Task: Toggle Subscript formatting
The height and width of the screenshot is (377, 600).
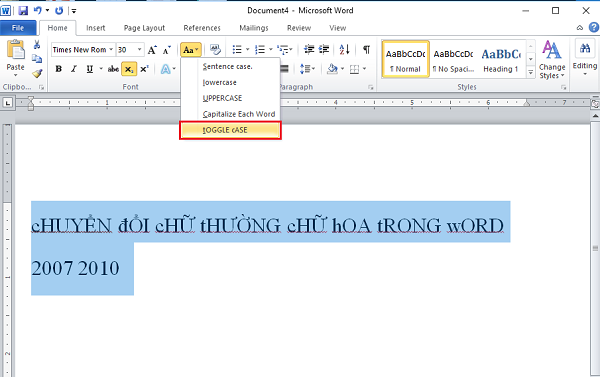Action: click(129, 69)
